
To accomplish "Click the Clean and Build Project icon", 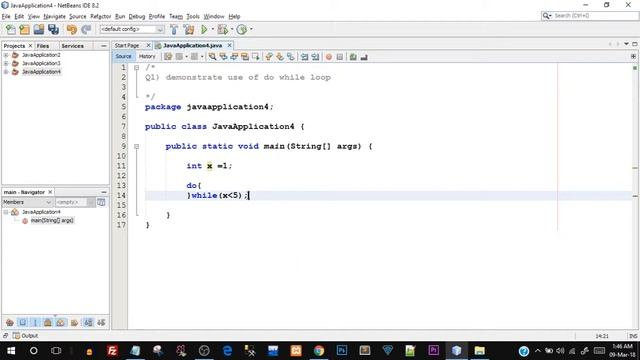I will tap(189, 29).
